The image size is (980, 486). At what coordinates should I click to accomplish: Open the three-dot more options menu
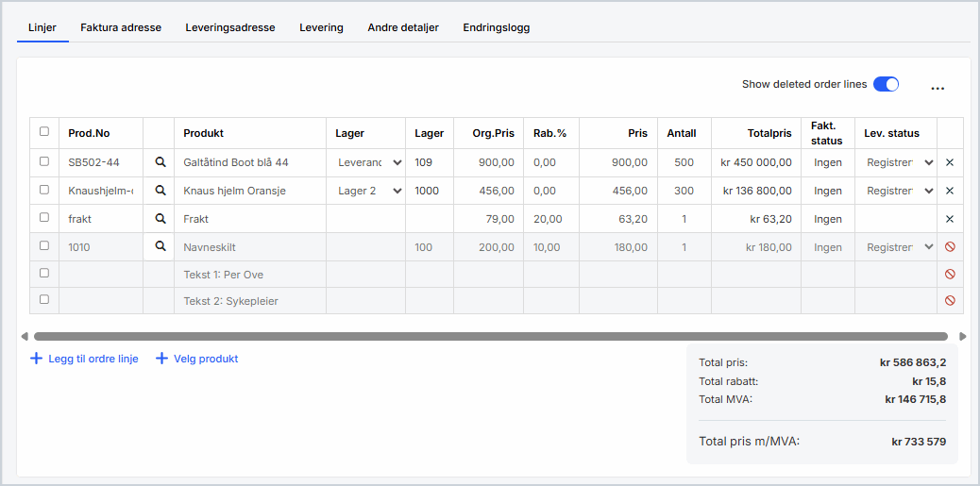(x=938, y=88)
